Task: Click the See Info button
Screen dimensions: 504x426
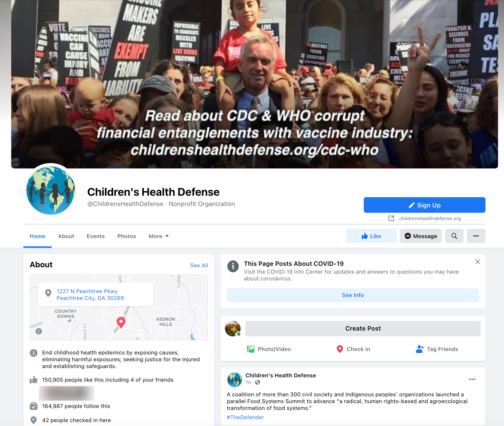Action: (x=353, y=295)
